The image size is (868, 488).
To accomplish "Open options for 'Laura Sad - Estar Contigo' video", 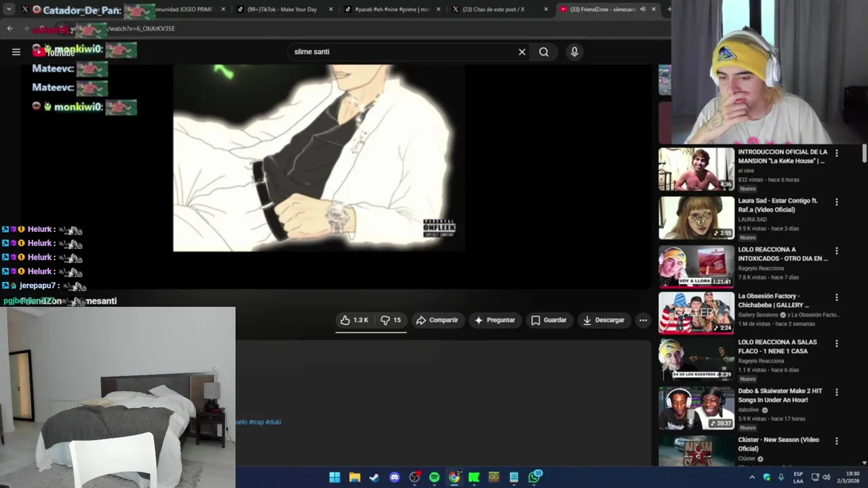I will (x=837, y=202).
